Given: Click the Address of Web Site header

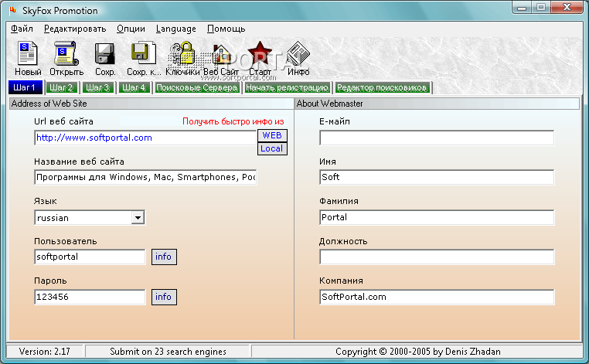Looking at the screenshot, I should tap(152, 104).
